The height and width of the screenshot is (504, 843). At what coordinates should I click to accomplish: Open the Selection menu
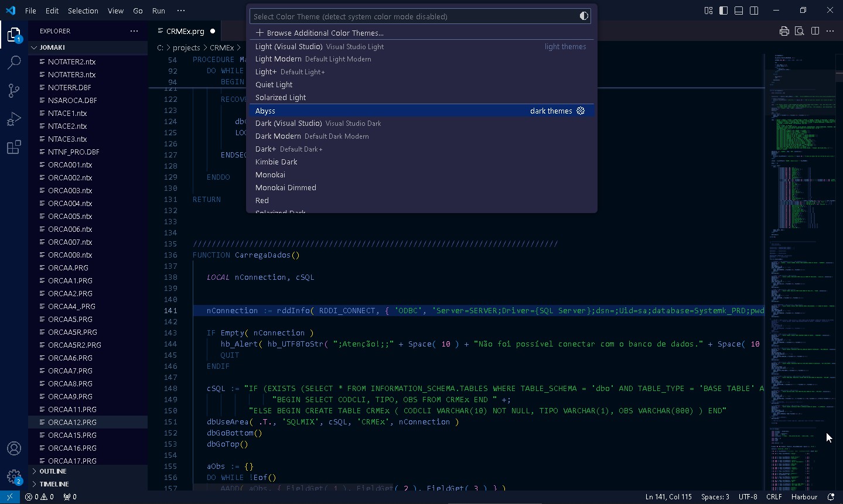[x=83, y=11]
